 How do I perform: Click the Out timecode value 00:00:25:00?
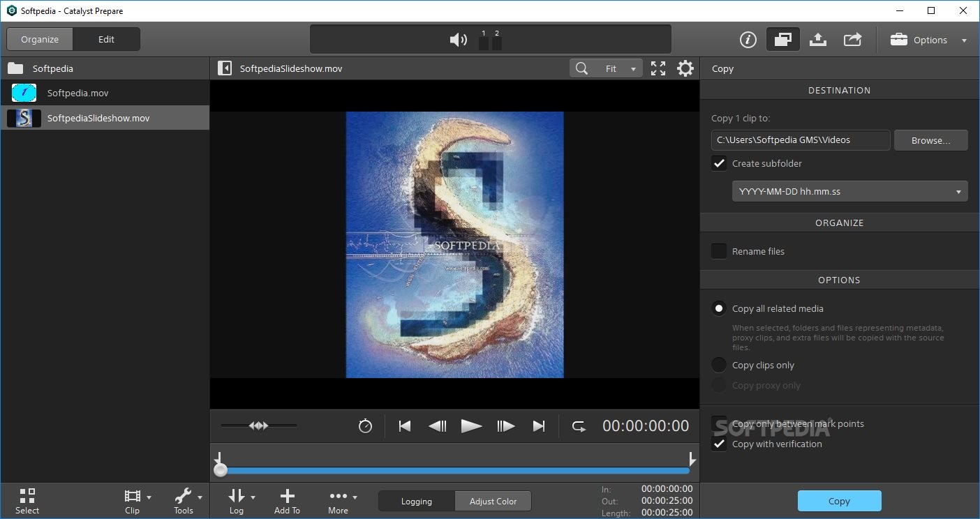(667, 501)
